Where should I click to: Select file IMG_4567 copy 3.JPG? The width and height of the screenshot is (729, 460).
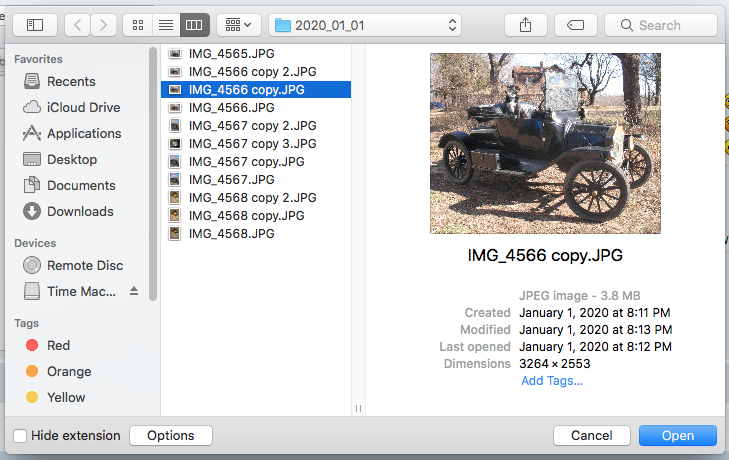click(x=252, y=143)
